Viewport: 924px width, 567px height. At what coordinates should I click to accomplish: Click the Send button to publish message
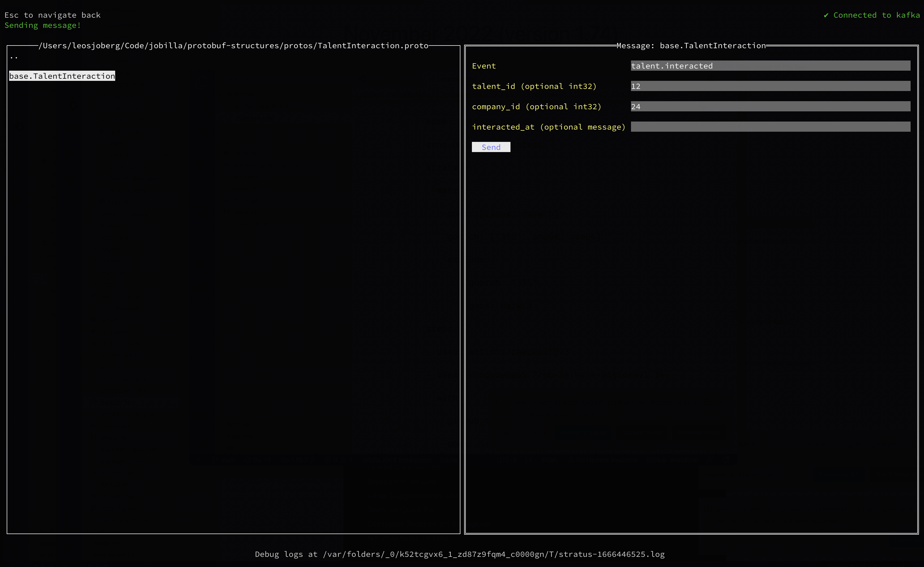coord(491,146)
